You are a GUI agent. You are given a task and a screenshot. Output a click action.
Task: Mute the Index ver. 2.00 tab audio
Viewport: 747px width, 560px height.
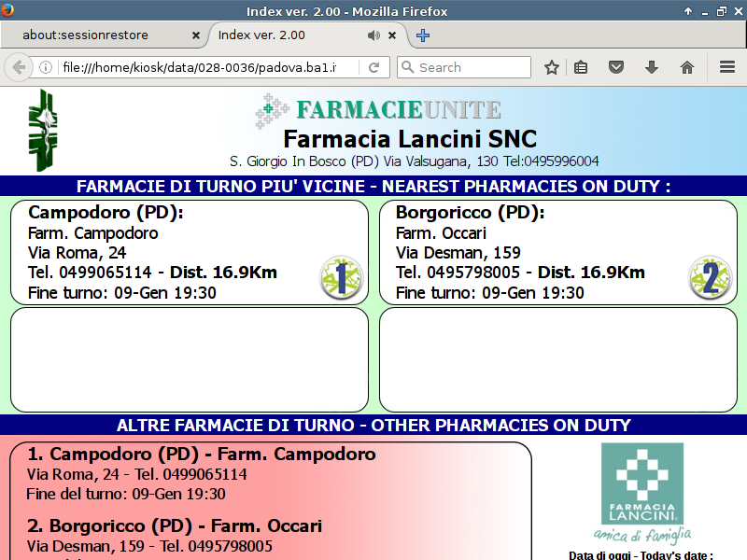pos(373,35)
